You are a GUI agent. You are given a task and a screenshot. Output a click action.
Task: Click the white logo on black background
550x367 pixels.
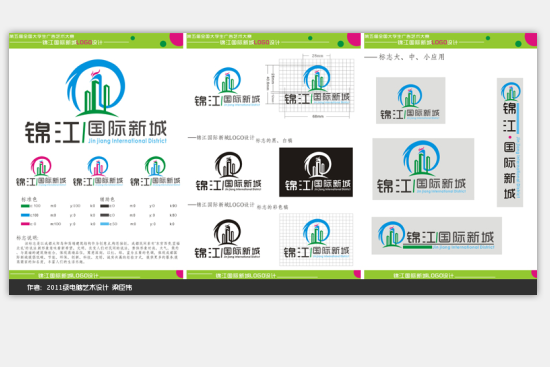tap(316, 172)
